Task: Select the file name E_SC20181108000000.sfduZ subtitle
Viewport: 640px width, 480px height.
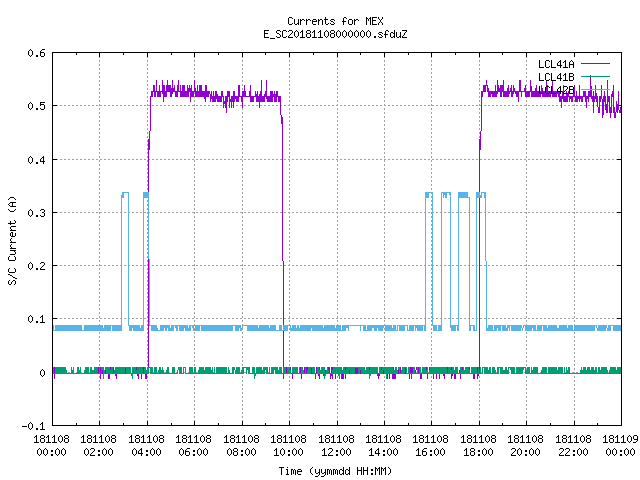Action: click(335, 34)
